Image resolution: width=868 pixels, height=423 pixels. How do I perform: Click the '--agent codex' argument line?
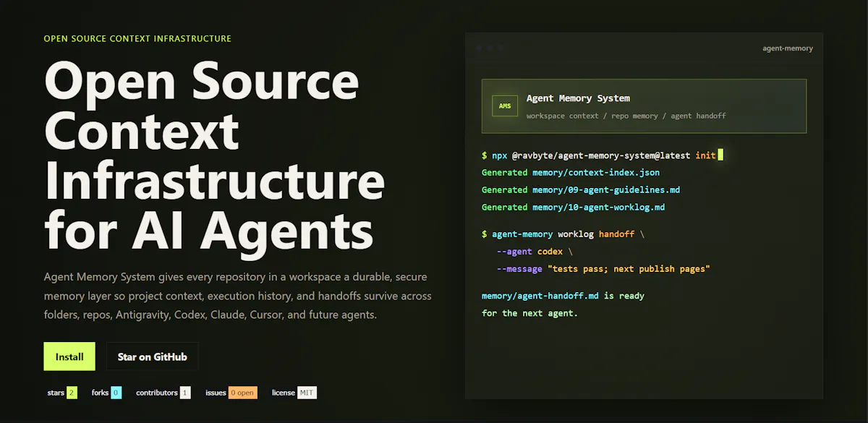535,252
